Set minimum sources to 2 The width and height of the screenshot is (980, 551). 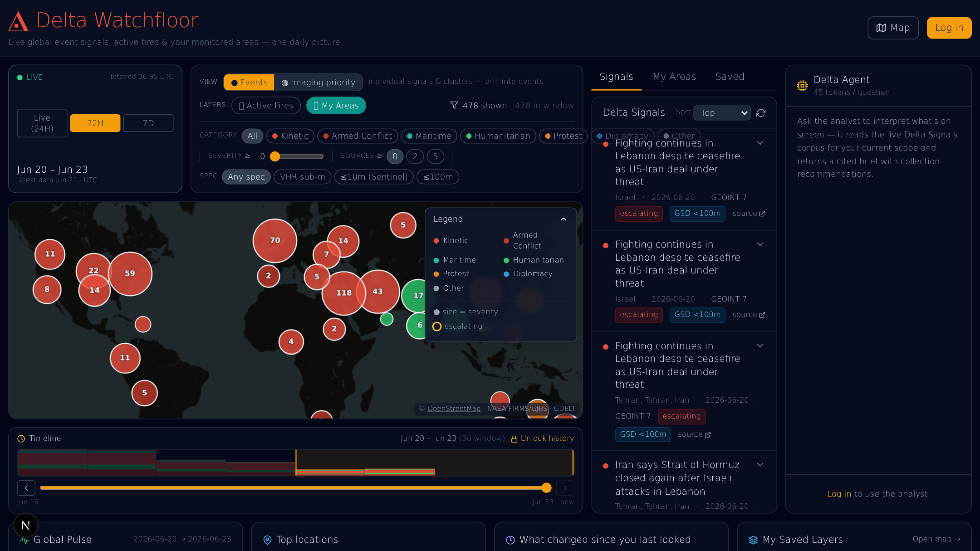(x=415, y=156)
